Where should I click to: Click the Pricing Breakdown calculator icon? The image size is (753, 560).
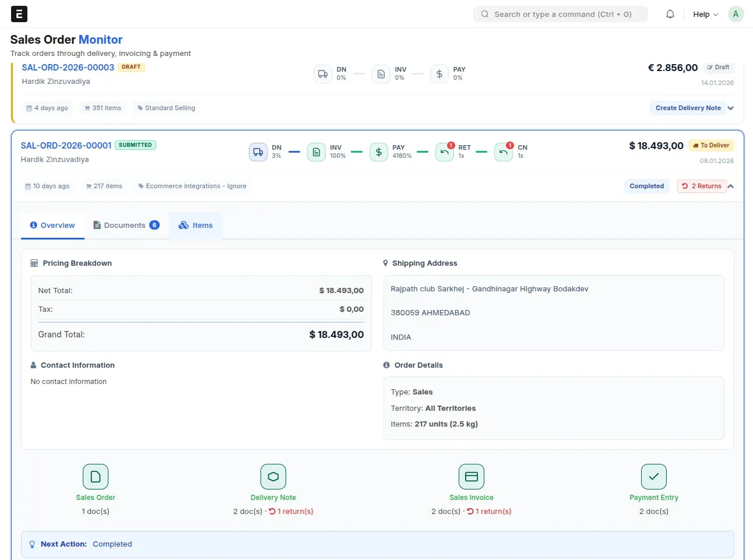[x=34, y=263]
